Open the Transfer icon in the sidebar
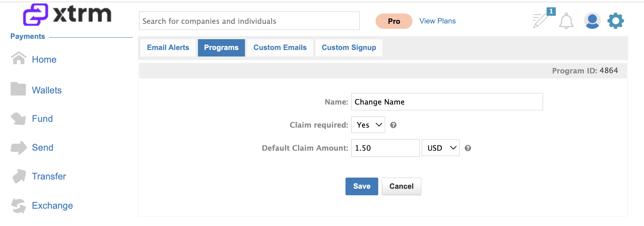 pos(19,176)
